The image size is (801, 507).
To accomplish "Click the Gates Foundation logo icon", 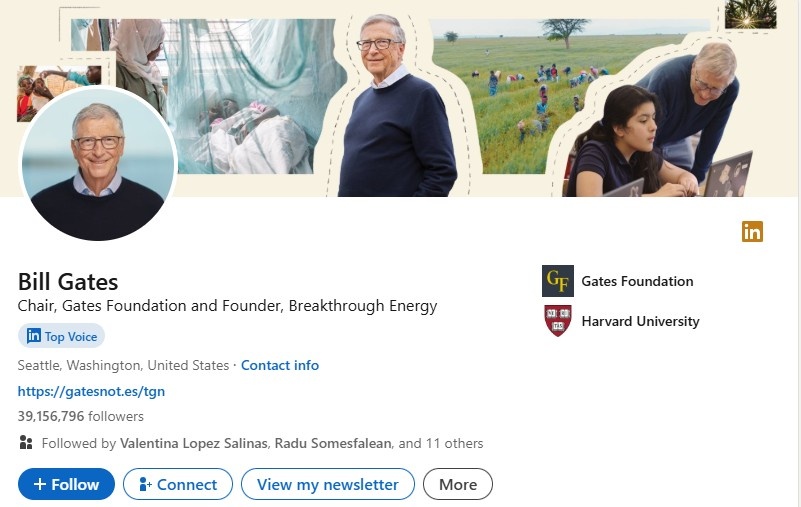I will click(557, 281).
